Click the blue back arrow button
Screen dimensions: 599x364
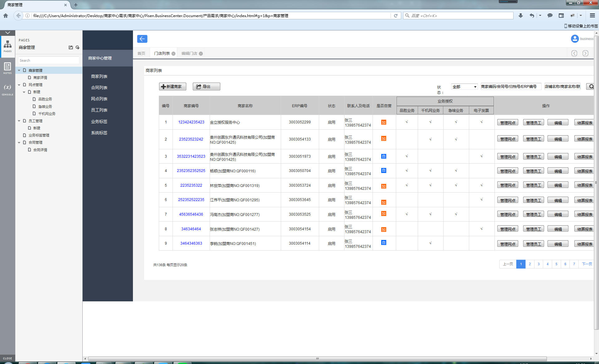142,39
